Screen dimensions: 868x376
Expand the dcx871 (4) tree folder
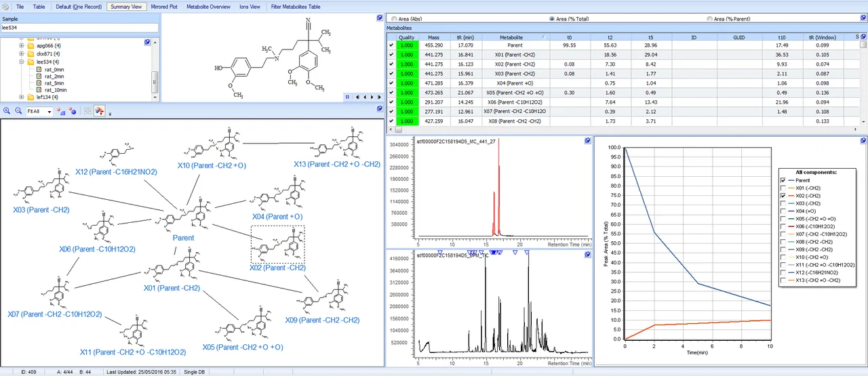point(22,54)
